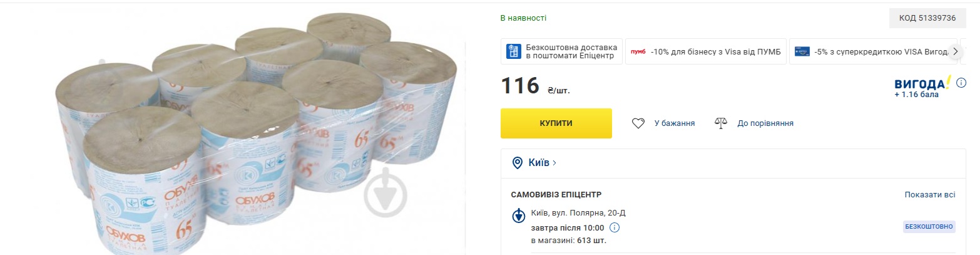The height and width of the screenshot is (255, 980).
Task: Click the map pin location icon
Action: tap(518, 163)
